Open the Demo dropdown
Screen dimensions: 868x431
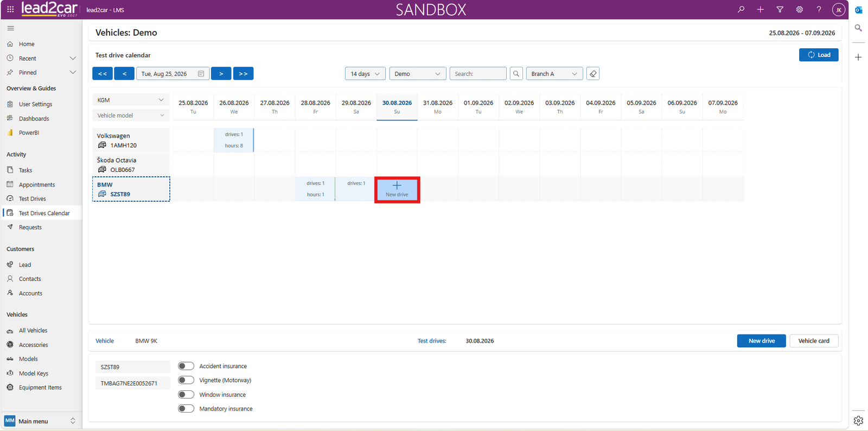[x=418, y=74]
